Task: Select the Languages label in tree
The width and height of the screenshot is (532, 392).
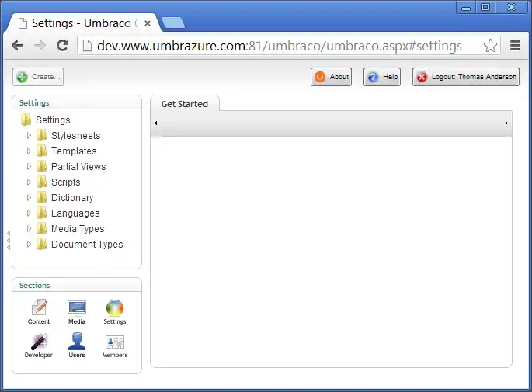Action: [75, 213]
